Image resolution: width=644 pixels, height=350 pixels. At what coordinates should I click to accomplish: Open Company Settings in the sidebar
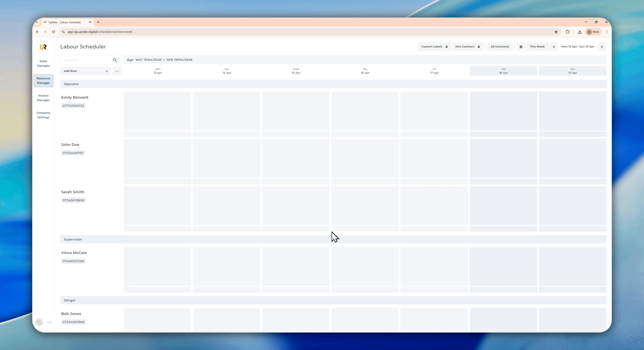tap(43, 115)
